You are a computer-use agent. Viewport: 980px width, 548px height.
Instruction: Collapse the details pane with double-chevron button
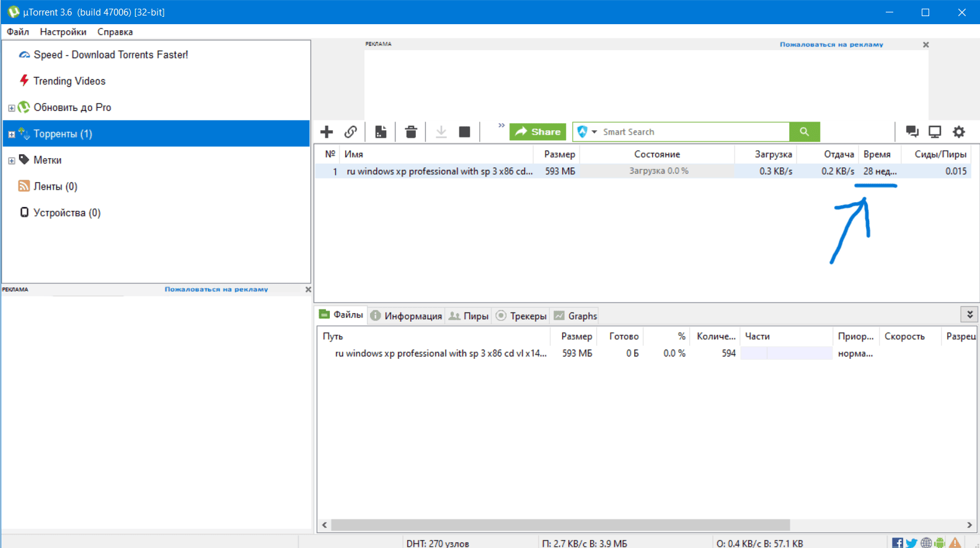[x=969, y=314]
